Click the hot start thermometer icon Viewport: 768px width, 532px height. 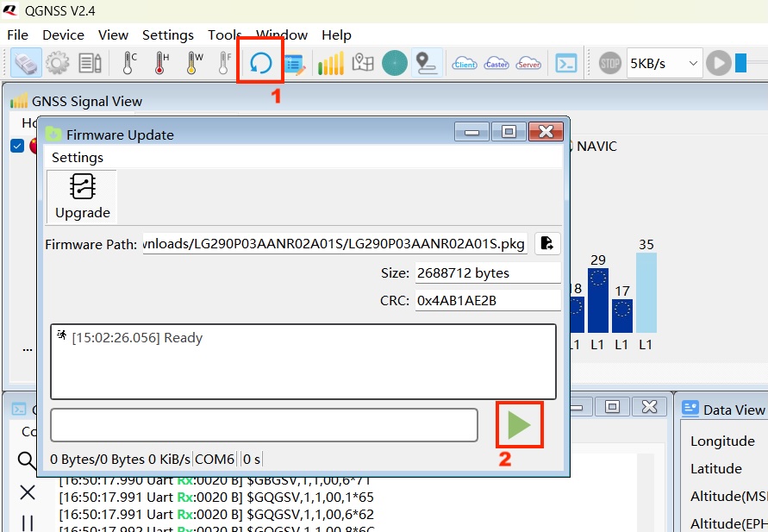(160, 63)
